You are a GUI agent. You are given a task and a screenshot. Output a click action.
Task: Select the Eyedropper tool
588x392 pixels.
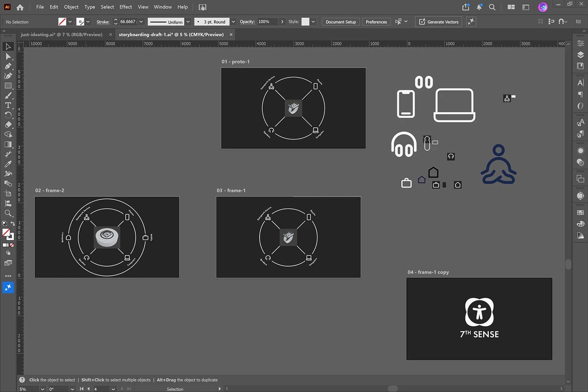click(8, 164)
